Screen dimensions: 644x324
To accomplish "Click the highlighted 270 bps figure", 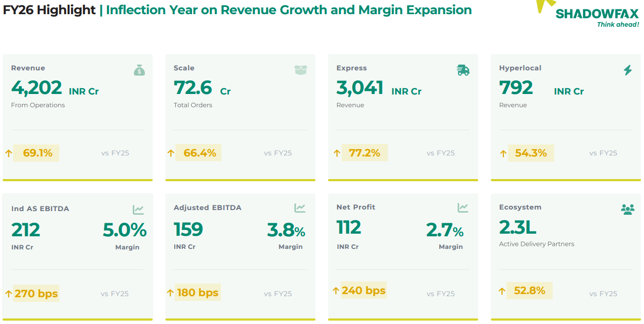I will pos(36,293).
